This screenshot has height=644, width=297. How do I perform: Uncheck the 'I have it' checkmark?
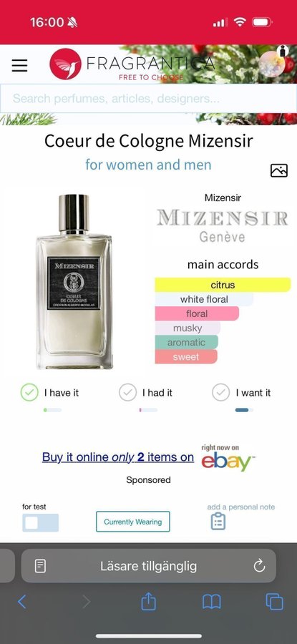pyautogui.click(x=29, y=393)
